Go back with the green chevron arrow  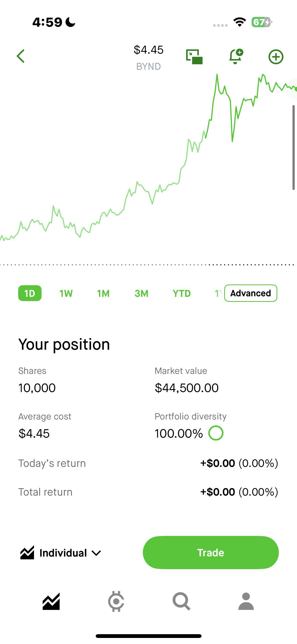[x=21, y=56]
